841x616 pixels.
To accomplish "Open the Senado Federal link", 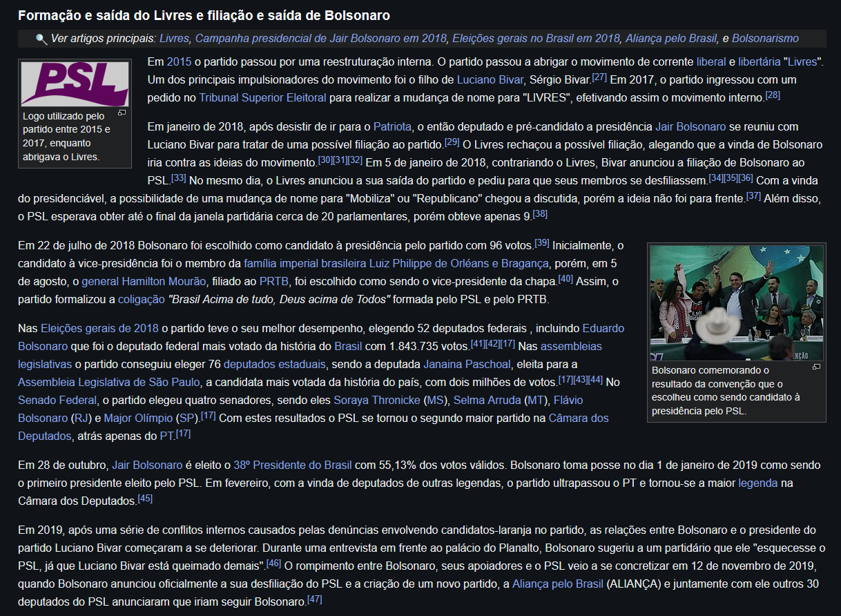I will click(57, 400).
